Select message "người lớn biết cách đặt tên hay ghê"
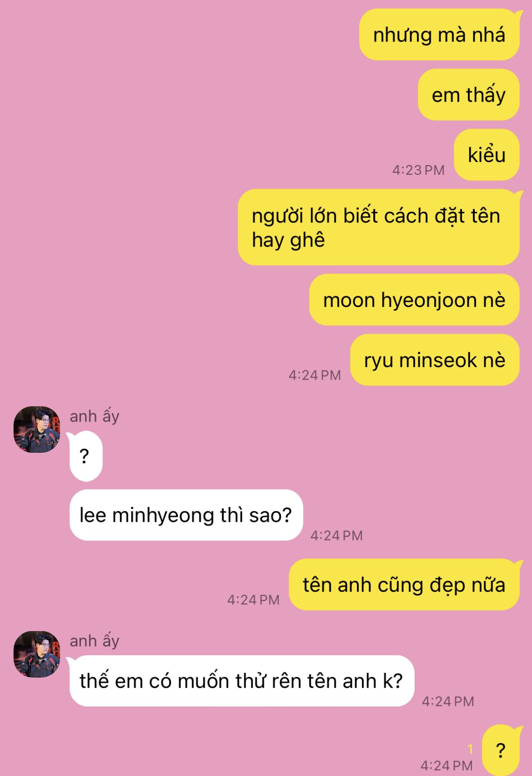Image resolution: width=532 pixels, height=776 pixels. click(x=379, y=227)
